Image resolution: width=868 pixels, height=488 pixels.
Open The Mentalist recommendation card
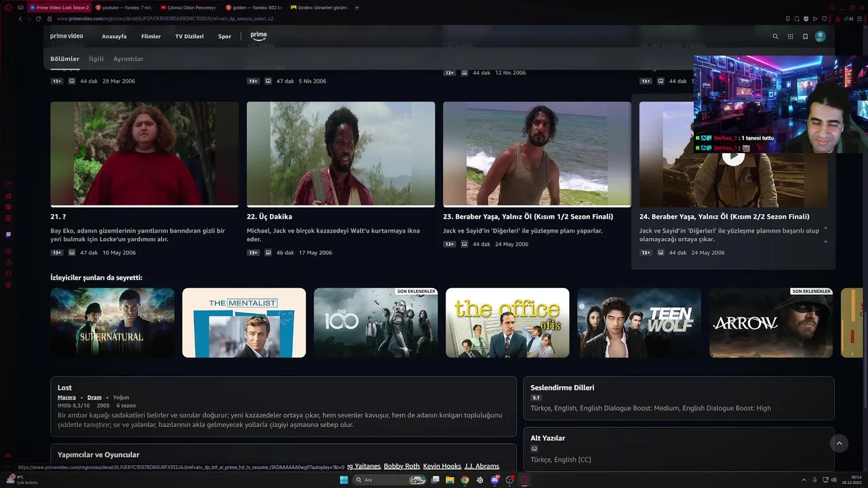(244, 323)
